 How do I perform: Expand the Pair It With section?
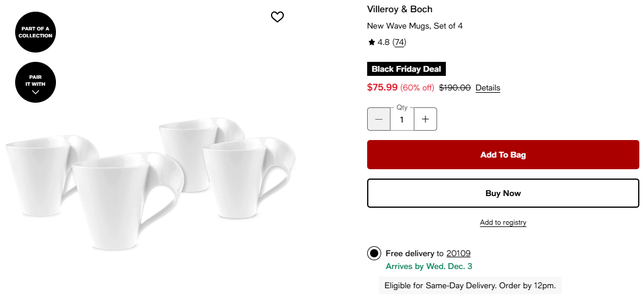(x=36, y=82)
